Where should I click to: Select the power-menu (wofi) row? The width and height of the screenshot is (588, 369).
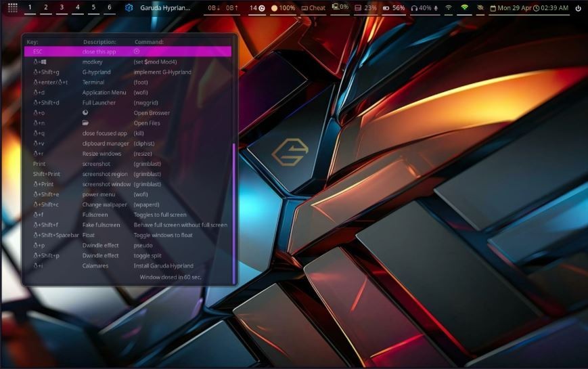128,194
